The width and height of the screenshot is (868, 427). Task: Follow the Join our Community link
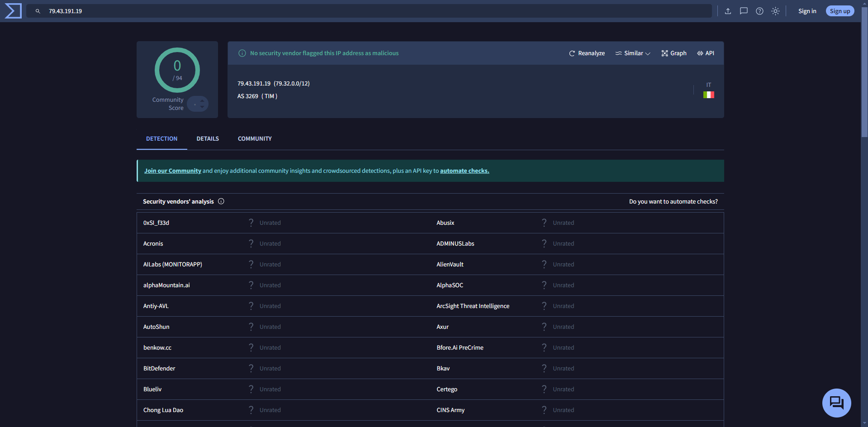tap(172, 171)
